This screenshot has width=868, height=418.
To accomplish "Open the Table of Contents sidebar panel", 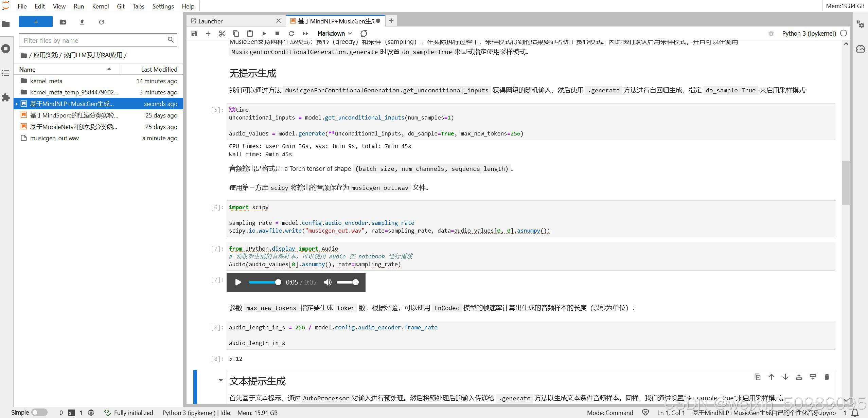I will (6, 73).
